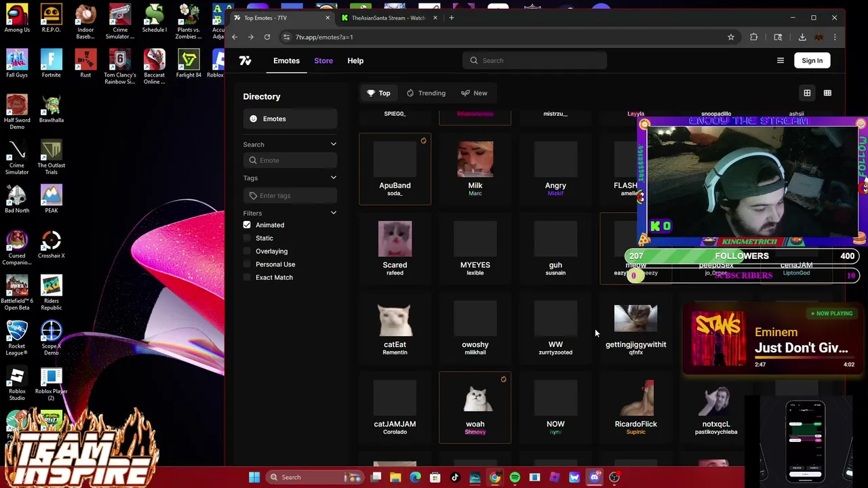Collapse the Tags section
Screen dimensions: 868x488
[333, 178]
